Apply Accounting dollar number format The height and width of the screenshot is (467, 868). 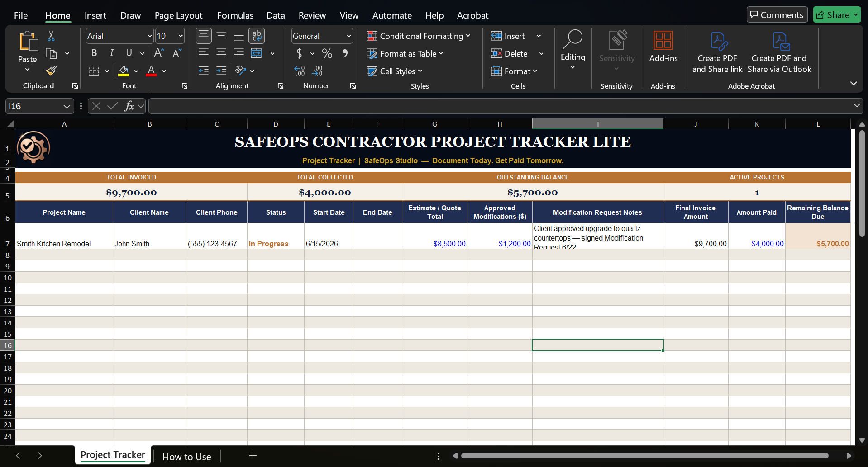tap(299, 53)
